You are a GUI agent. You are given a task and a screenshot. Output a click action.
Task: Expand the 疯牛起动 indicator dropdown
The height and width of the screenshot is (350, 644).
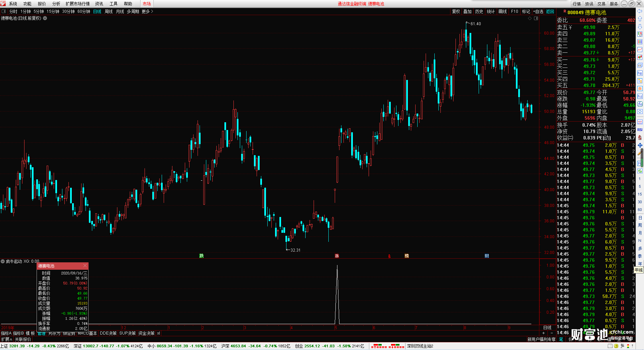(3, 261)
